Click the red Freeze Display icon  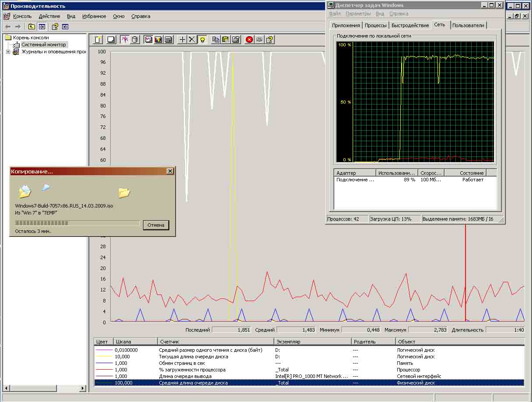(249, 40)
